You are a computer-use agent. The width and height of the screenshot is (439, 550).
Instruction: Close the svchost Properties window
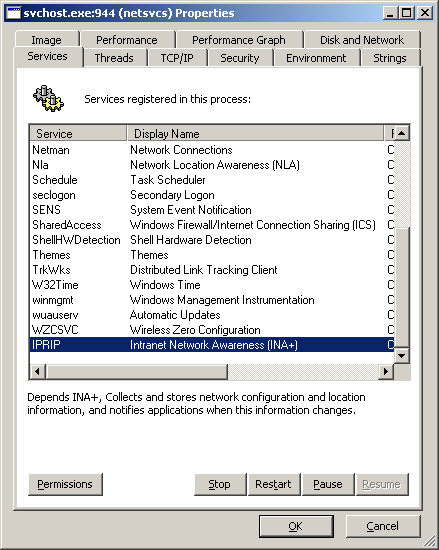[x=425, y=13]
